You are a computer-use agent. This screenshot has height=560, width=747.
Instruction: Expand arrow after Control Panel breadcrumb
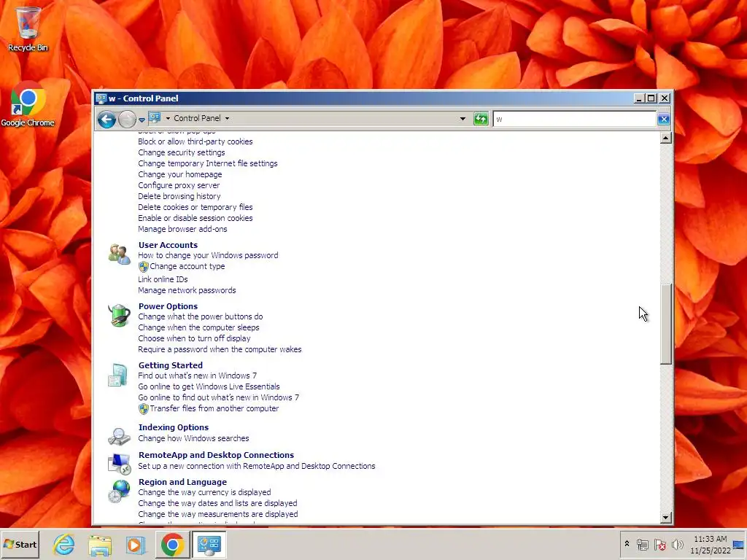pyautogui.click(x=227, y=118)
